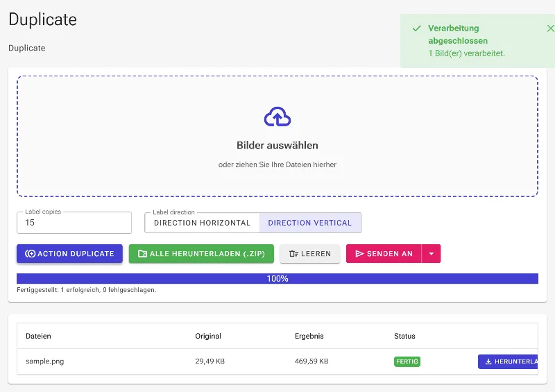Viewport: 555px width, 392px height.
Task: Click the 469,59 KB result size value
Action: (311, 361)
